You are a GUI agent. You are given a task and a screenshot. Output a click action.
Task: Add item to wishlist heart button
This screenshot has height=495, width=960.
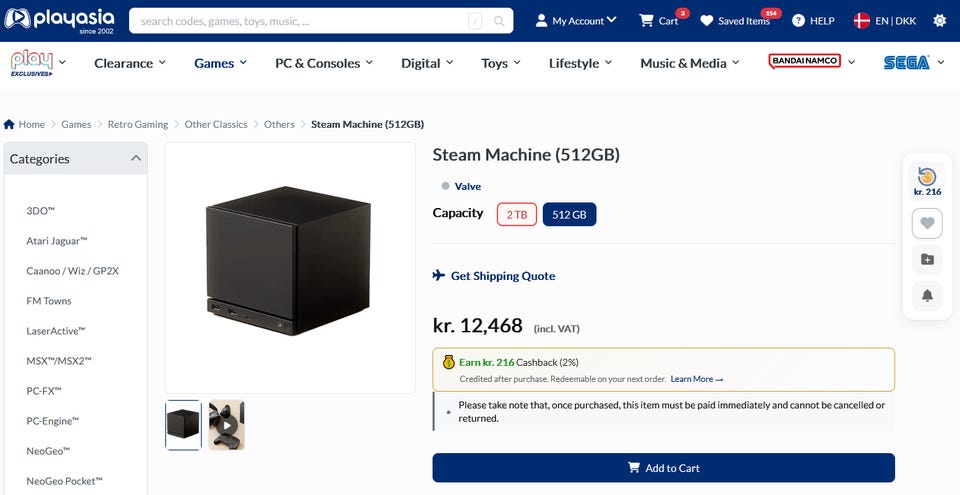tap(927, 224)
